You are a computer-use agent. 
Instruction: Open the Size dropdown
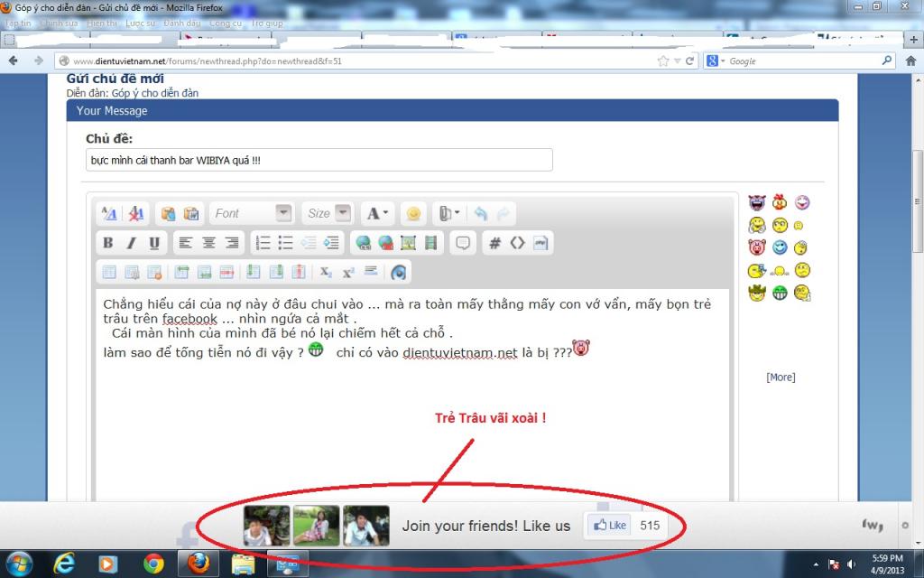tap(328, 213)
